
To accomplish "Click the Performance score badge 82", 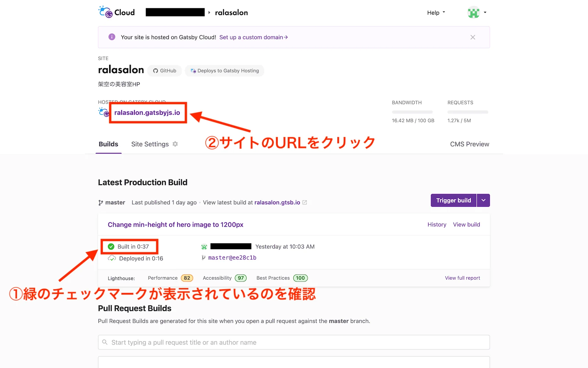I will pos(187,278).
